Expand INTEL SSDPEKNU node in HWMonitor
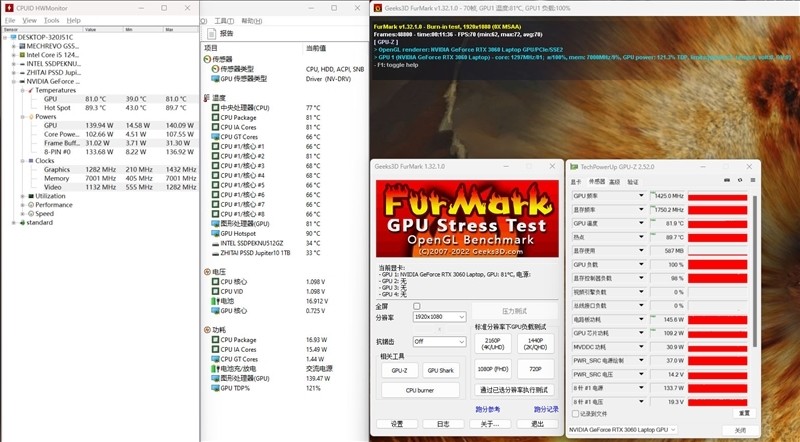 [14, 64]
